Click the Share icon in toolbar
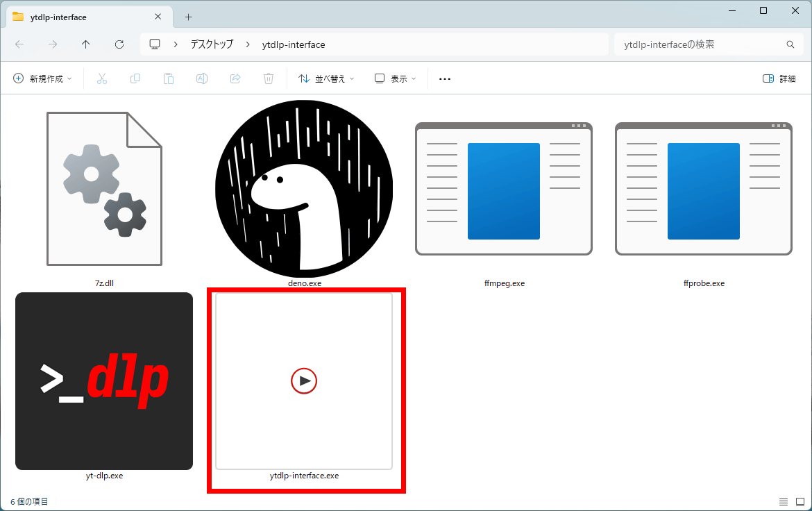The image size is (812, 511). pyautogui.click(x=235, y=78)
